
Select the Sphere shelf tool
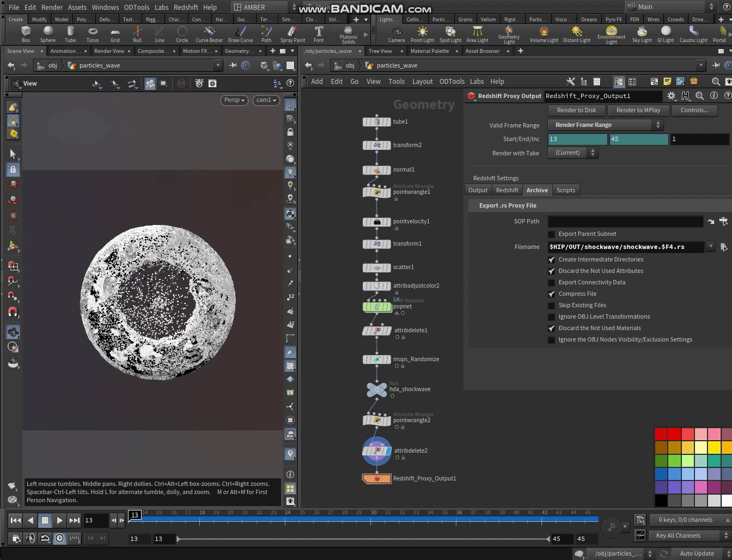coord(48,34)
